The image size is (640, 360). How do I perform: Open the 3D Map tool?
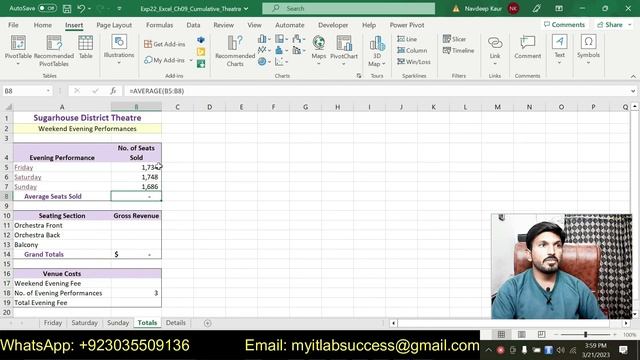coord(377,51)
